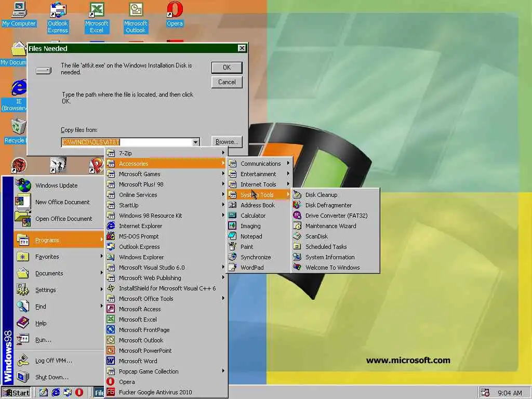
Task: Launch Calculator from Accessories
Action: point(260,216)
